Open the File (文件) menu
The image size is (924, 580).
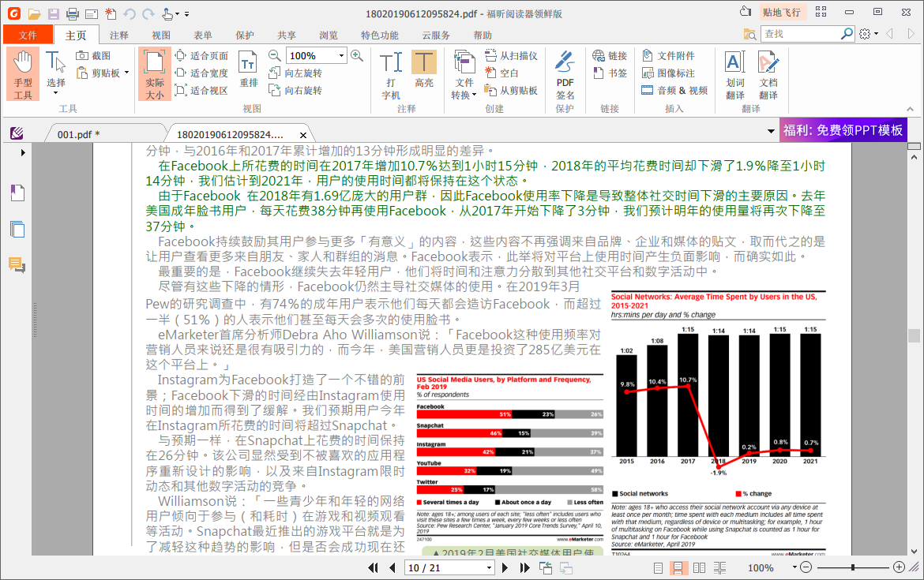coord(28,36)
